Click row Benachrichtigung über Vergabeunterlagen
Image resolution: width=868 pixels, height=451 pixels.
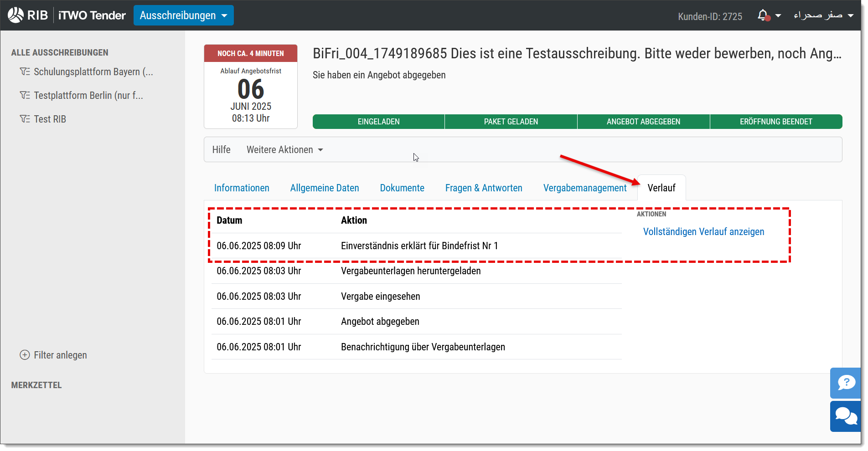(416, 347)
